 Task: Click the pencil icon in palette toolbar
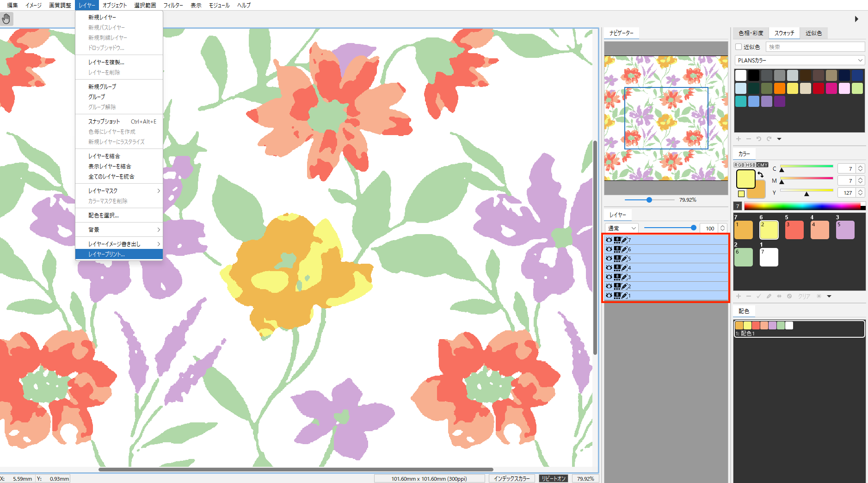pos(769,296)
